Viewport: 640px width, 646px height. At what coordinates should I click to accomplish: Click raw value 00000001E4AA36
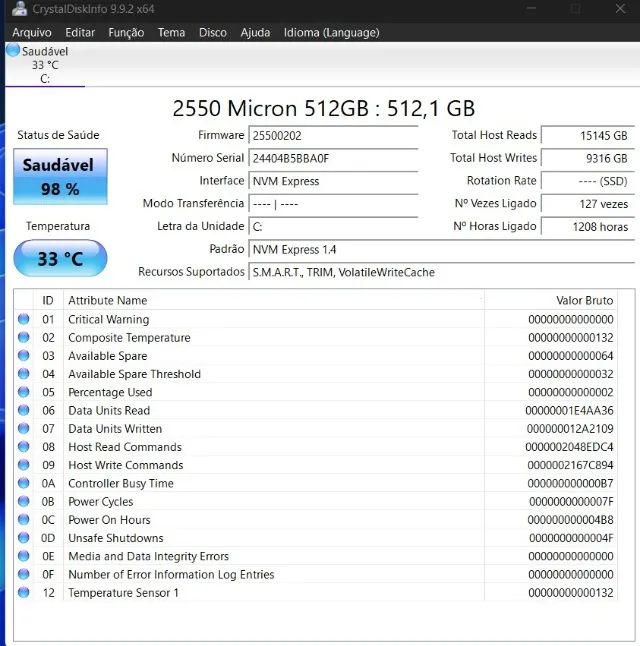click(570, 410)
